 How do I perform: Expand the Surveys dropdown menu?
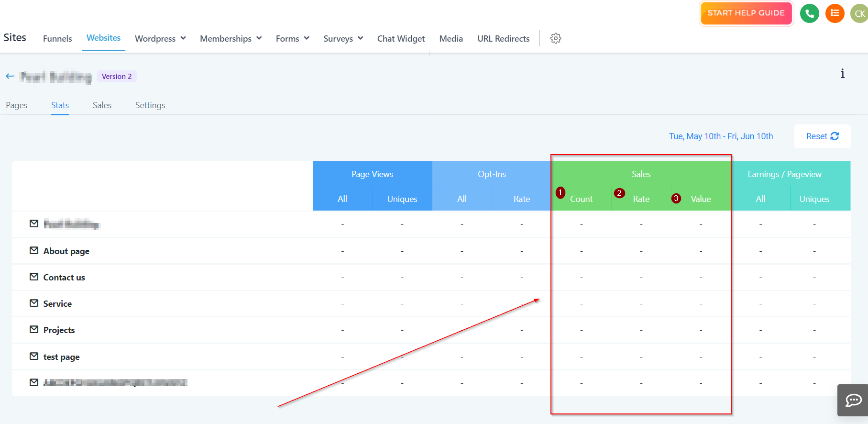343,39
